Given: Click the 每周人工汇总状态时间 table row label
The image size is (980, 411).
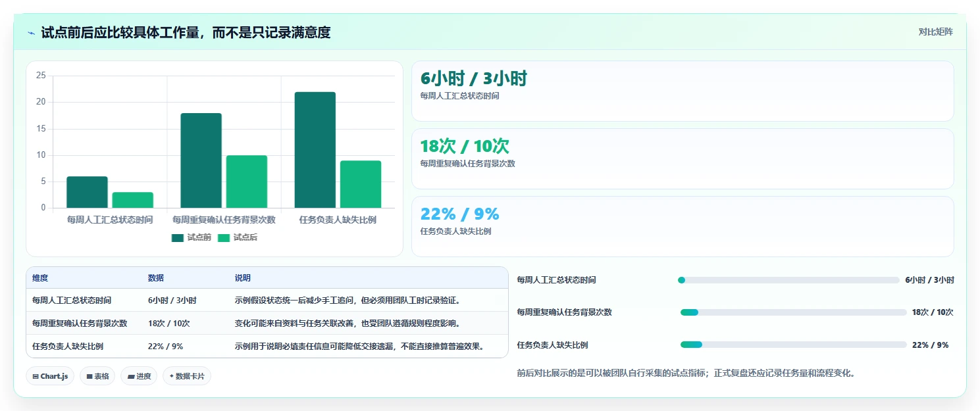Looking at the screenshot, I should 72,301.
